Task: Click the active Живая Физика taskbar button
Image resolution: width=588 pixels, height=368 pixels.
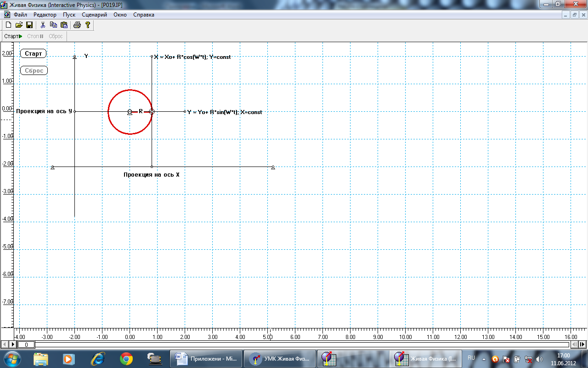Action: [425, 358]
